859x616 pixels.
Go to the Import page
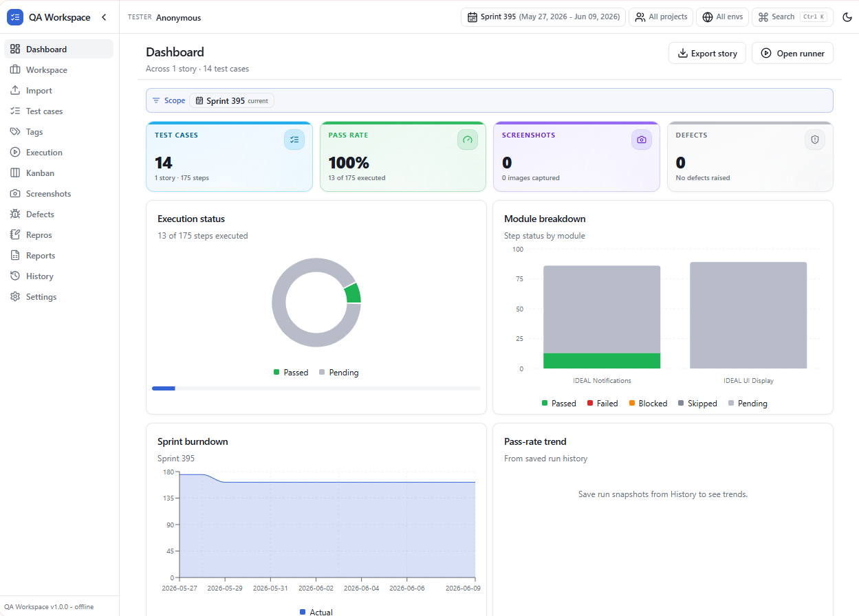point(58,90)
